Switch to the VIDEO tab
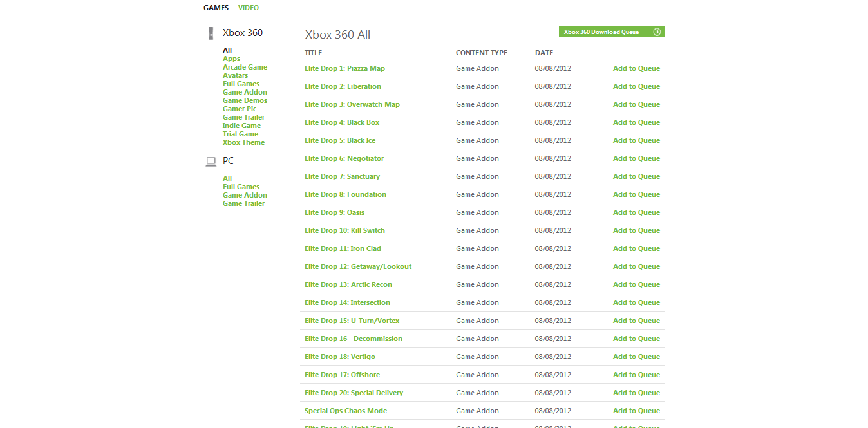Image resolution: width=868 pixels, height=428 pixels. [x=249, y=8]
